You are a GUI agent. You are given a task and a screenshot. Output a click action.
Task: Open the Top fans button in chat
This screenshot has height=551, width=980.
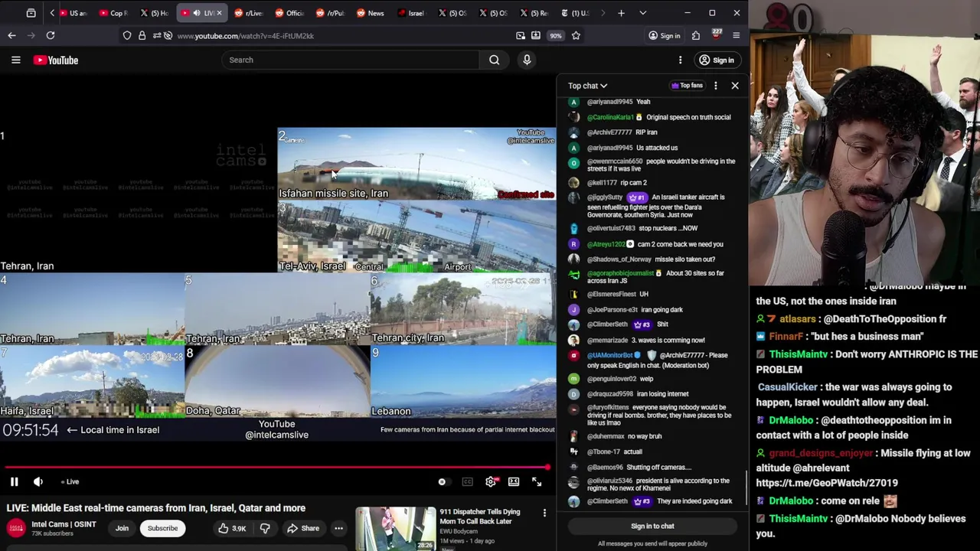pyautogui.click(x=687, y=86)
